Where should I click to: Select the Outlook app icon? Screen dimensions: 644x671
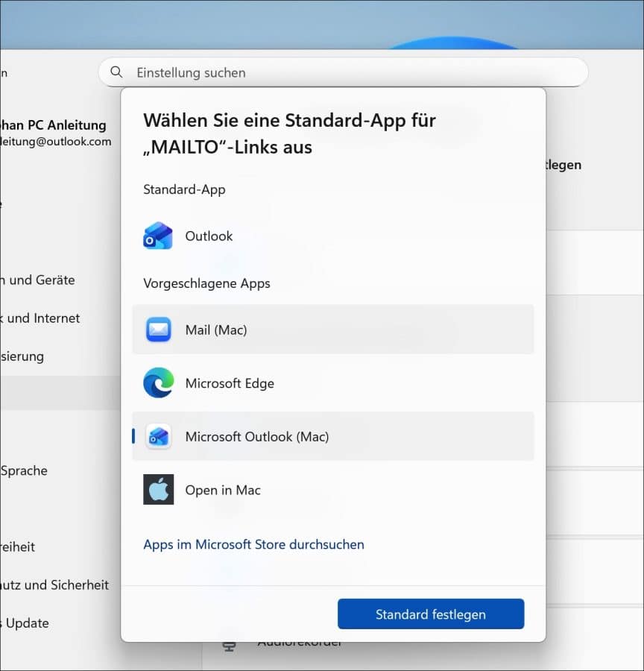[157, 236]
